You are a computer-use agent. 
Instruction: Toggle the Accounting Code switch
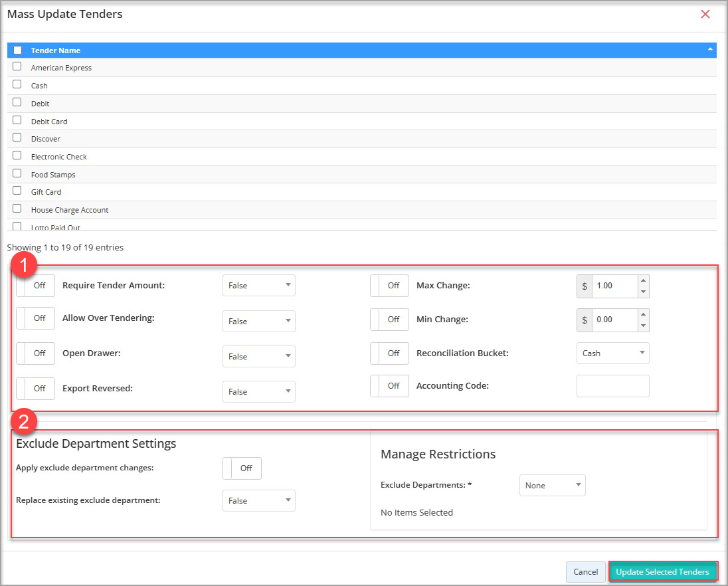coord(389,386)
